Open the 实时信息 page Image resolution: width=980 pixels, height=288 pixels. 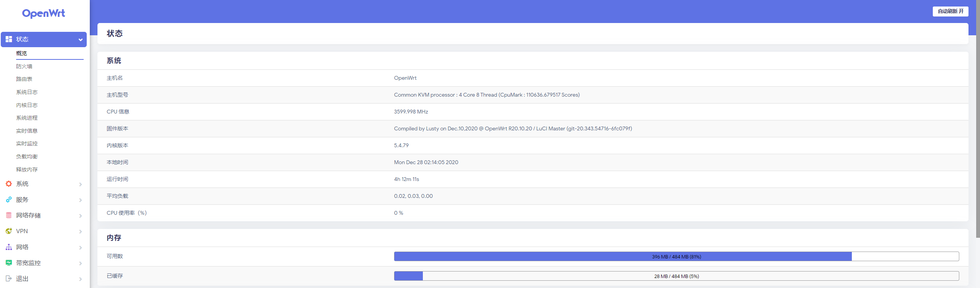[27, 131]
